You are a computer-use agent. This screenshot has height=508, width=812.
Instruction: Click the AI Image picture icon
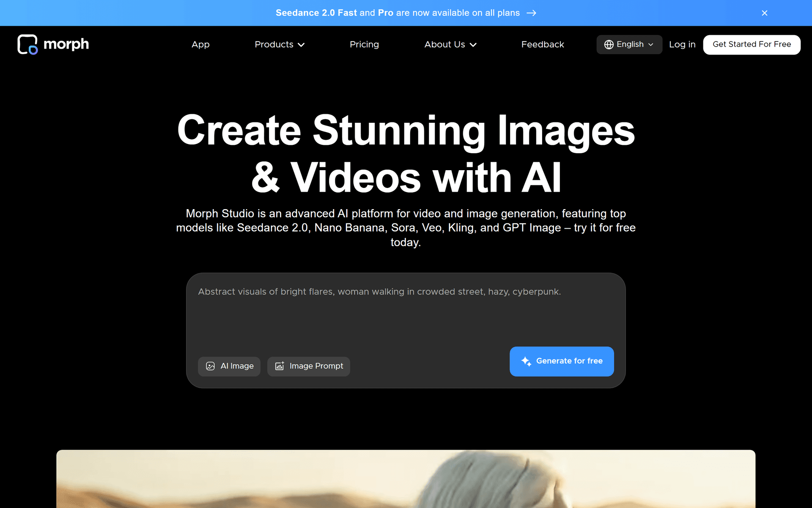[210, 366]
